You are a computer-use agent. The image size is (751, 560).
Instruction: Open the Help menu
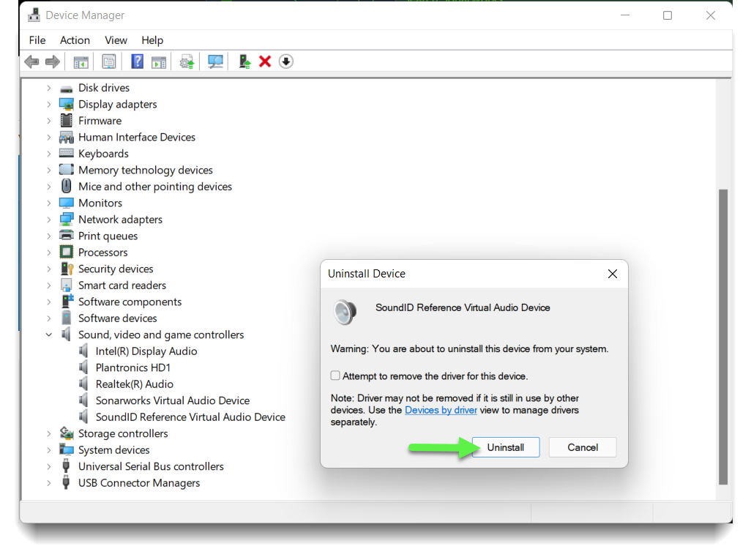[x=152, y=40]
